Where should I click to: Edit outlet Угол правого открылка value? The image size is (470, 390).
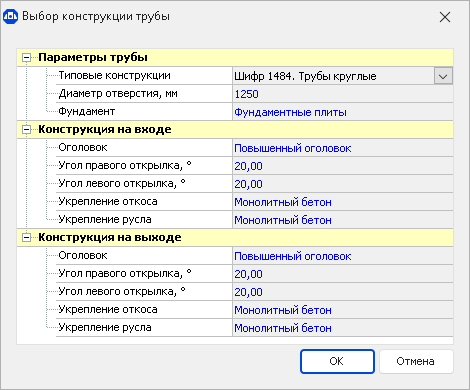point(343,274)
